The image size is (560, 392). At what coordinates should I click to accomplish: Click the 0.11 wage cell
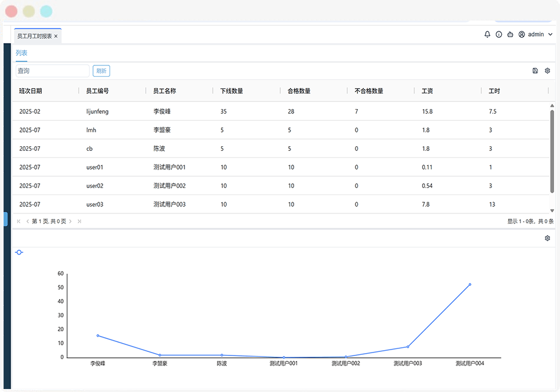point(427,167)
